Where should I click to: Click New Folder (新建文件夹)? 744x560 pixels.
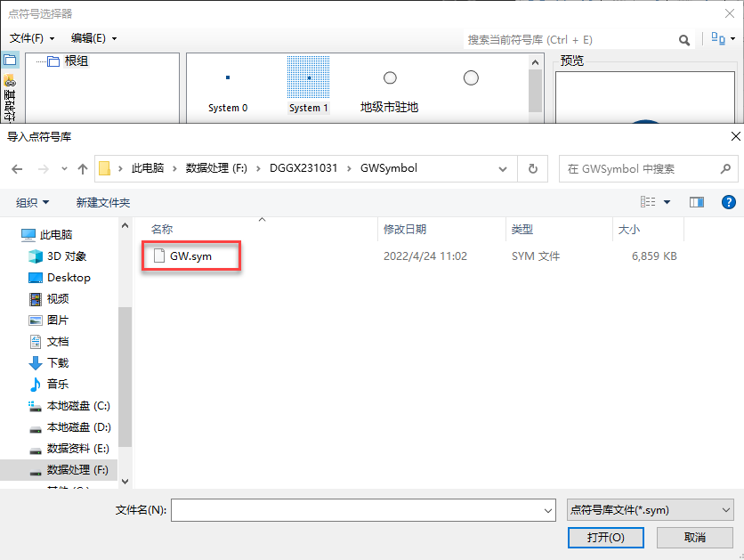(103, 203)
